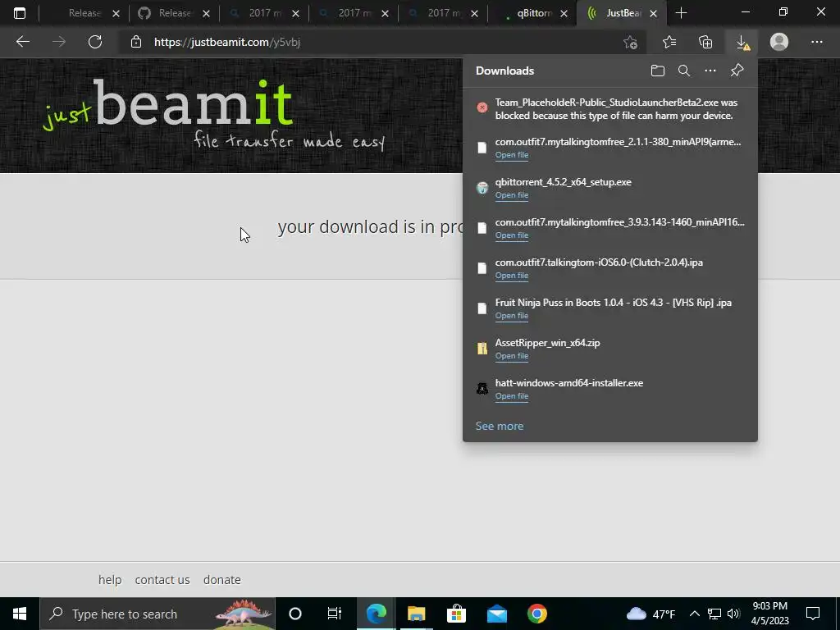Toggle the Downloads toolbar button
This screenshot has height=630, width=840.
pos(742,42)
